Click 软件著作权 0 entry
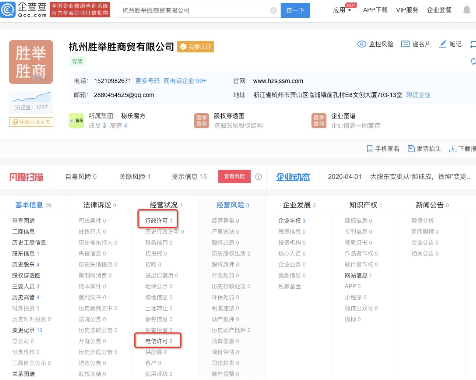476x380 pixels. click(361, 264)
